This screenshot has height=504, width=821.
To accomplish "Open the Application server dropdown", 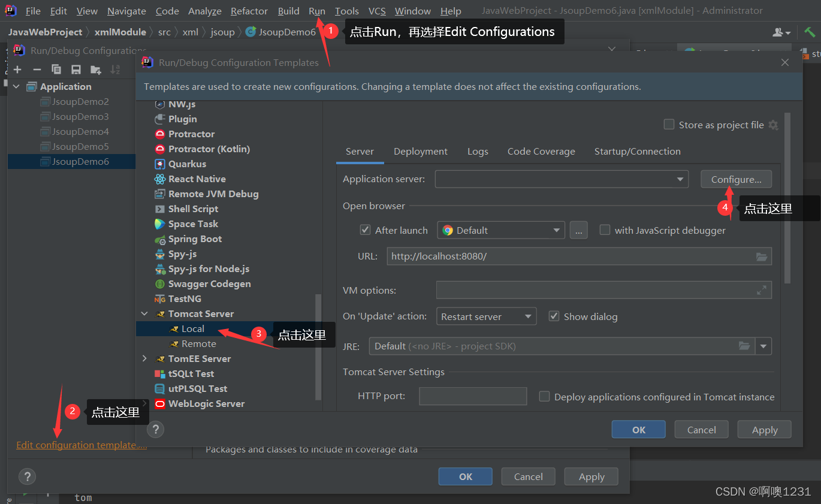I will tap(562, 179).
